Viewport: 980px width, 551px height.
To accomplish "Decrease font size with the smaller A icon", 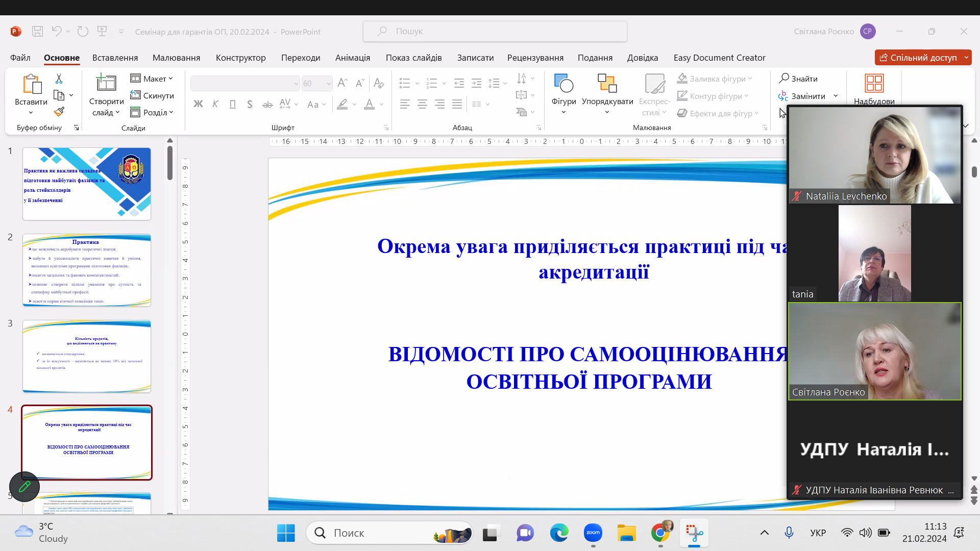I will 360,83.
